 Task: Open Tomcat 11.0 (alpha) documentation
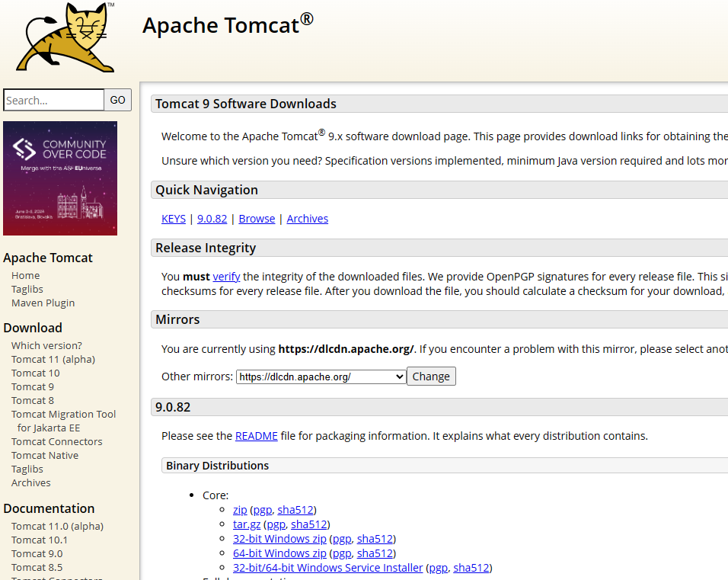57,526
